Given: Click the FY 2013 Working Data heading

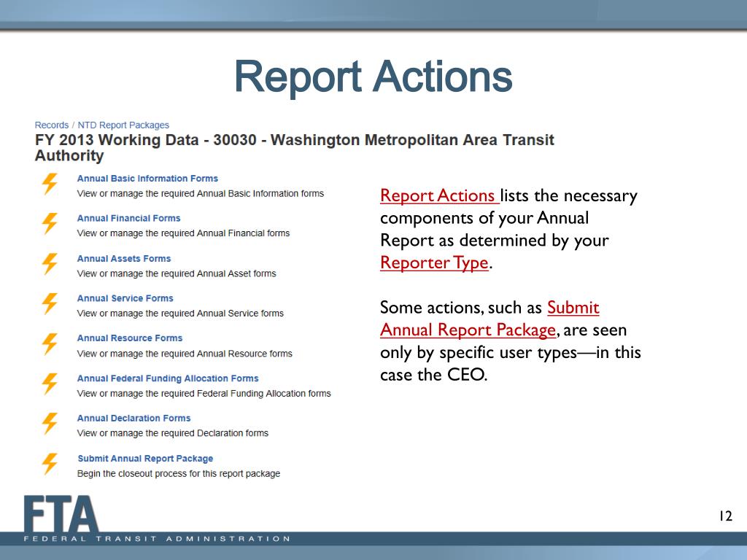Looking at the screenshot, I should 295,147.
